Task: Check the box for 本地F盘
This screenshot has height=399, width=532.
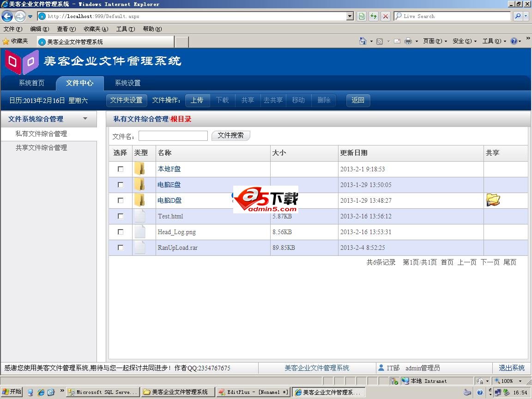Action: point(121,169)
